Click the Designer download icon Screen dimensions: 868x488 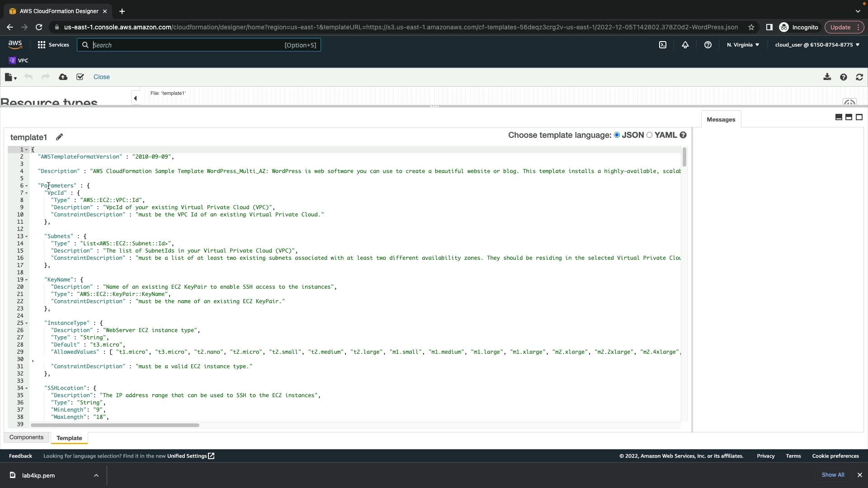pos(827,77)
